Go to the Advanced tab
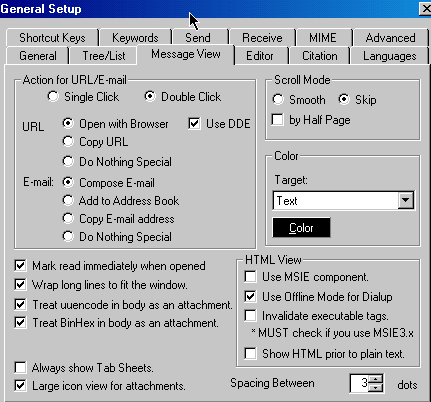This screenshot has width=431, height=402. click(x=390, y=38)
